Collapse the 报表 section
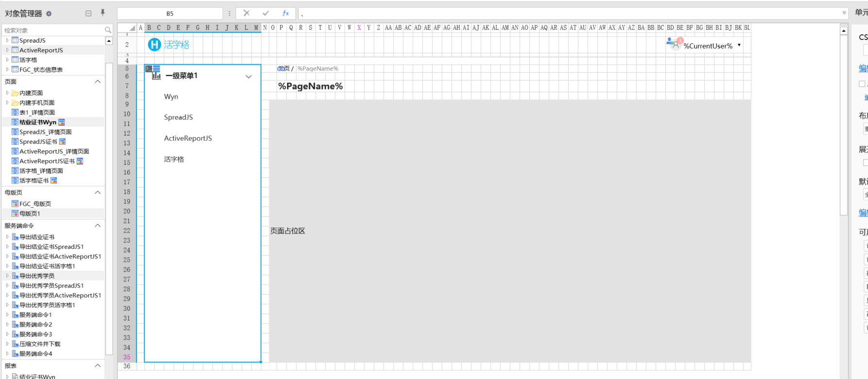The height and width of the screenshot is (379, 868). tap(98, 366)
